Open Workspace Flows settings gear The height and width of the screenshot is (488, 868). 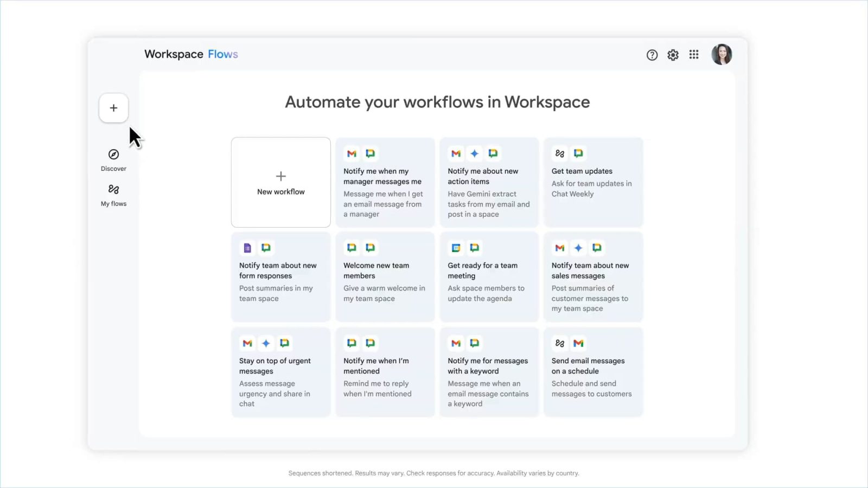pos(673,54)
